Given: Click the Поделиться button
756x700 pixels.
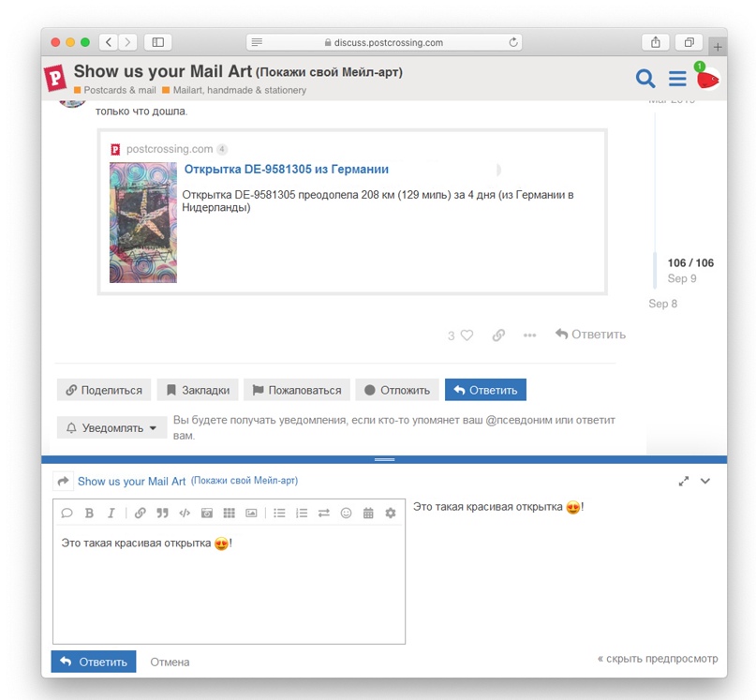Looking at the screenshot, I should (104, 390).
